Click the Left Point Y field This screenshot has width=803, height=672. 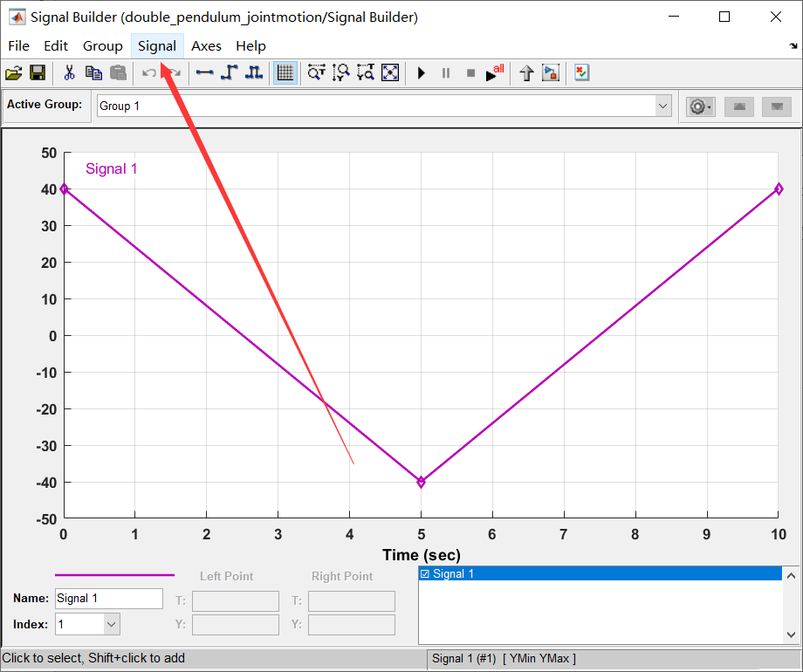pyautogui.click(x=236, y=624)
